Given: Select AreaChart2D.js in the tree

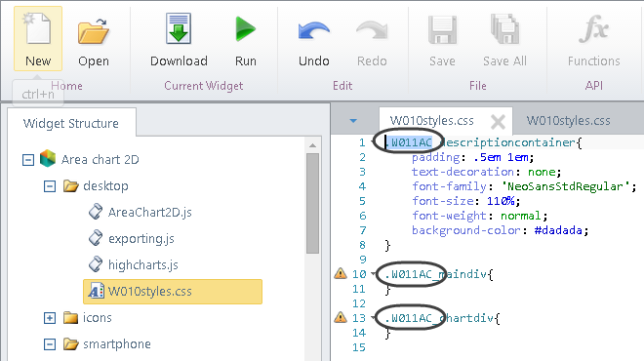Looking at the screenshot, I should [150, 213].
